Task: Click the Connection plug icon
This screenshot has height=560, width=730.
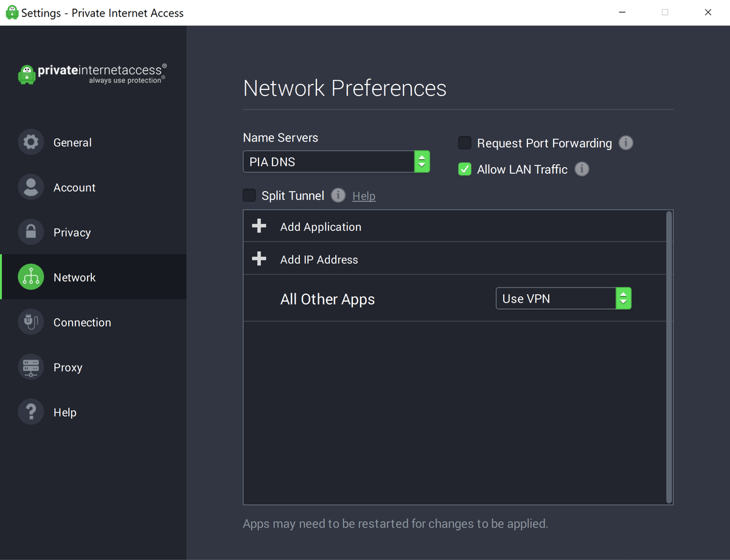Action: (x=30, y=322)
